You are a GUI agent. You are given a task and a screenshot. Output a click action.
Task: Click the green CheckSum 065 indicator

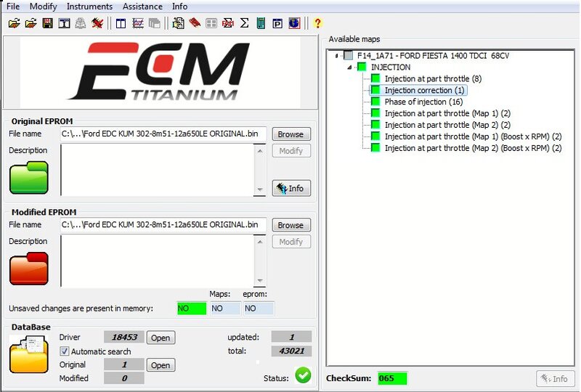tap(392, 378)
